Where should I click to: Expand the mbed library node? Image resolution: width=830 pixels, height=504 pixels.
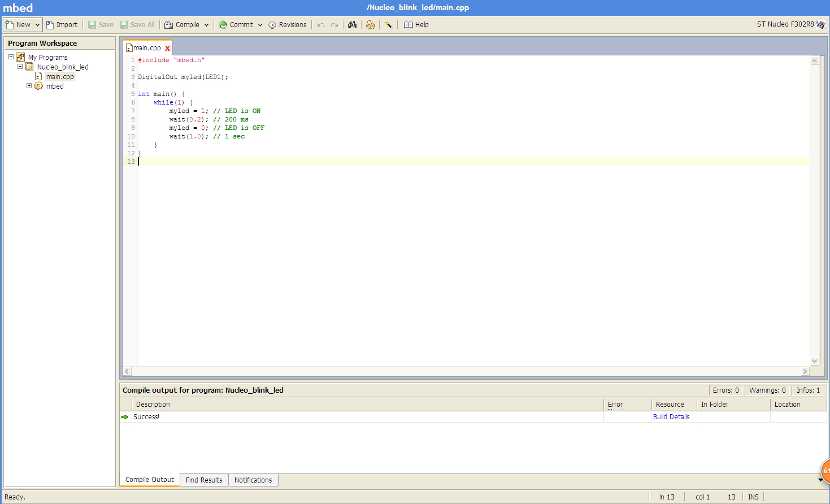click(x=29, y=86)
